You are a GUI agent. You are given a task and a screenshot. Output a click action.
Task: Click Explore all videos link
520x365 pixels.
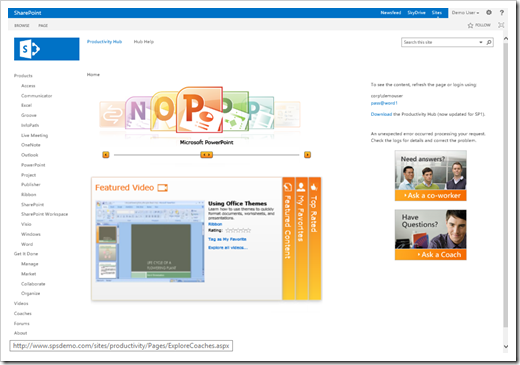228,248
